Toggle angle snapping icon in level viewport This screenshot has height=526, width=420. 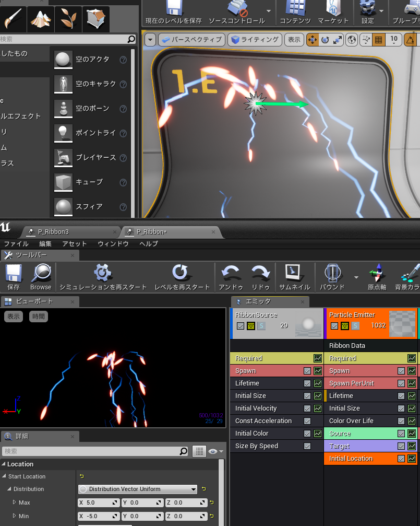(x=410, y=40)
